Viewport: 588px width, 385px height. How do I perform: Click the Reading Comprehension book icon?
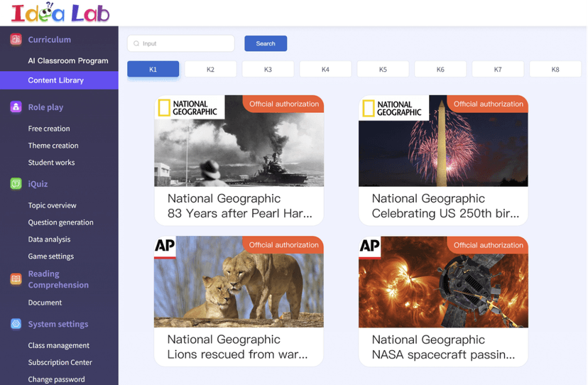(x=16, y=279)
